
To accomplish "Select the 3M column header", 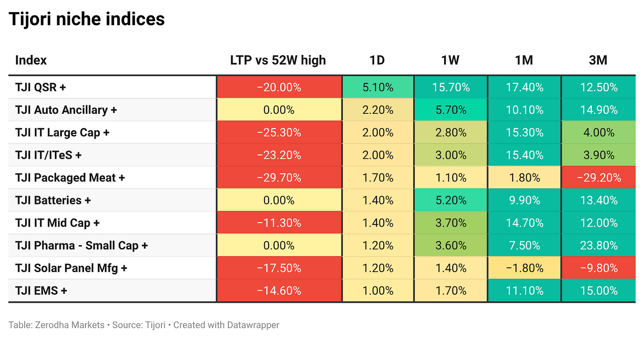I will pyautogui.click(x=598, y=60).
